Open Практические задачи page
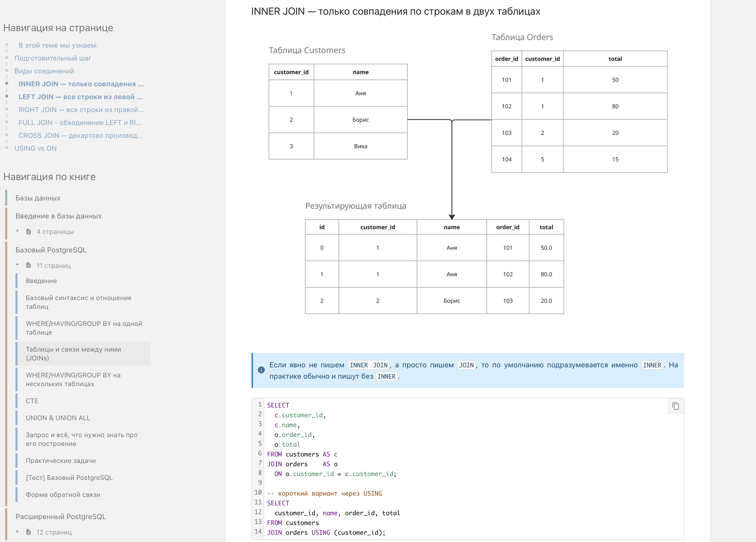Screen dimensions: 756x542 61,461
